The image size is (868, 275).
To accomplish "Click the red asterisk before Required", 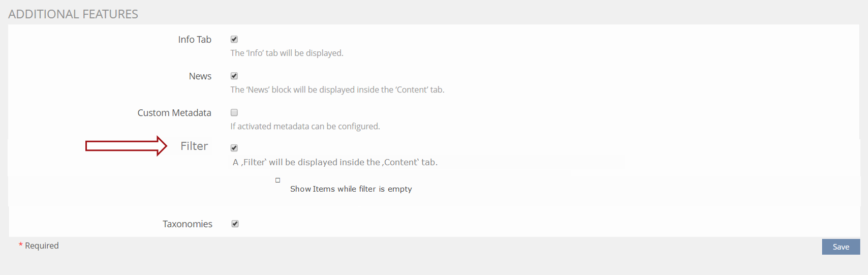I will (x=21, y=246).
